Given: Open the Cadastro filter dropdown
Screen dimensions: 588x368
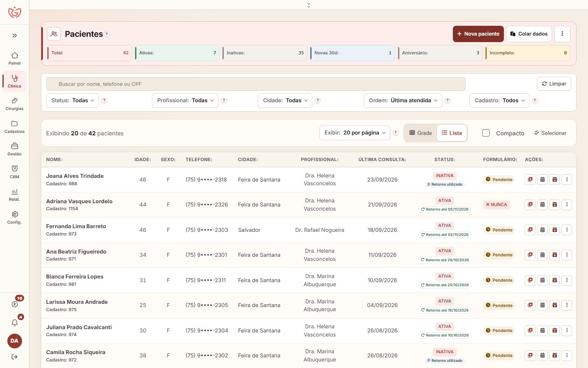Looking at the screenshot, I should tap(499, 101).
